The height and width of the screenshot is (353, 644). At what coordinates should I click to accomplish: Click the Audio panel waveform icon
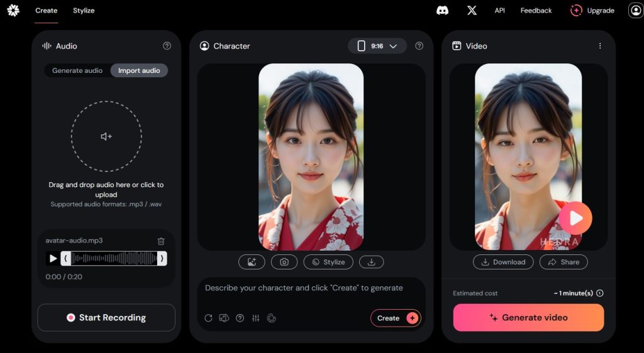[47, 46]
